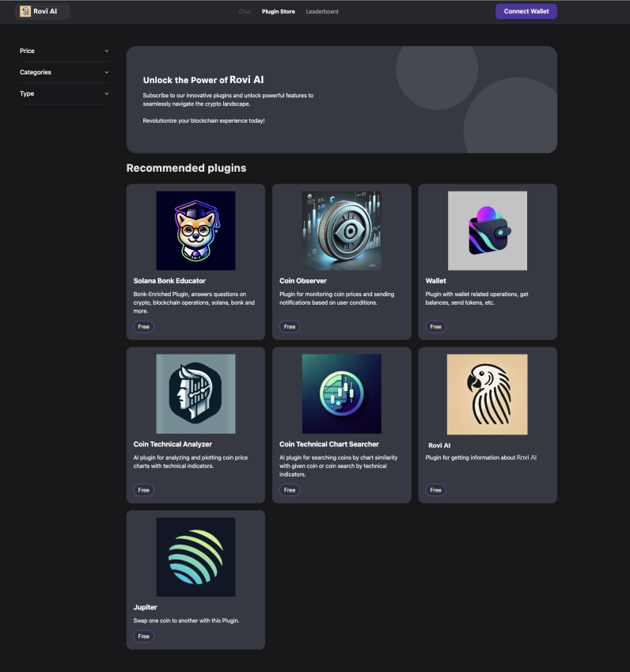The height and width of the screenshot is (672, 630).
Task: Open the Solana Bonk Educator title link
Action: click(170, 281)
